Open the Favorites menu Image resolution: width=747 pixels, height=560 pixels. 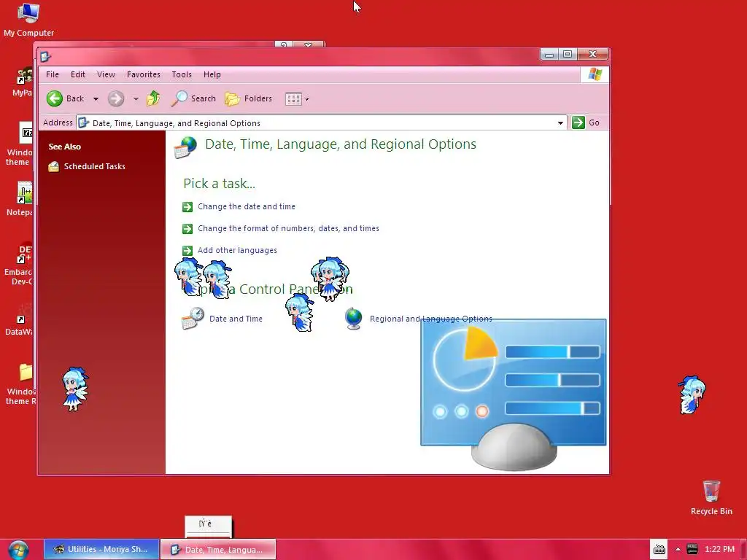(x=144, y=74)
